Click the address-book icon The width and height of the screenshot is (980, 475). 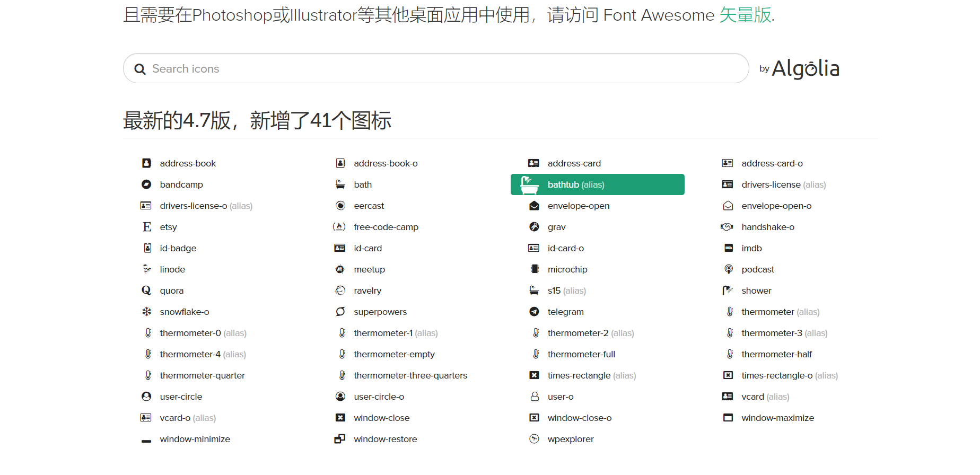click(146, 163)
